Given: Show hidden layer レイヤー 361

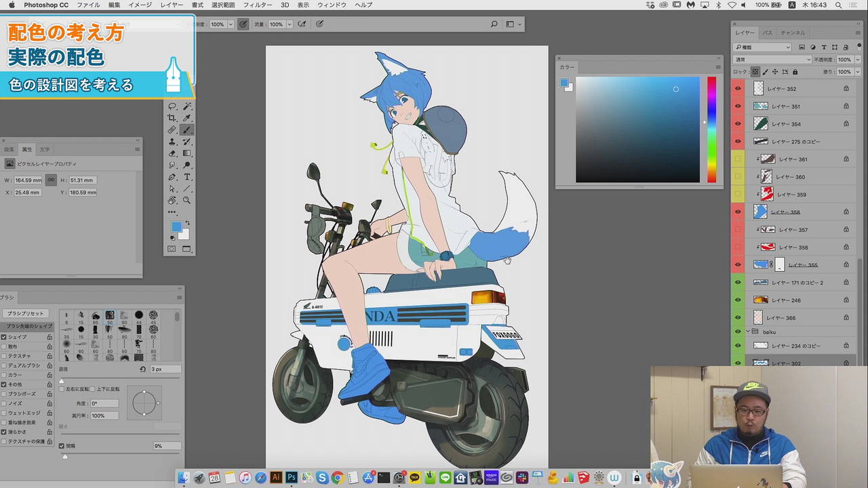Looking at the screenshot, I should click(738, 159).
